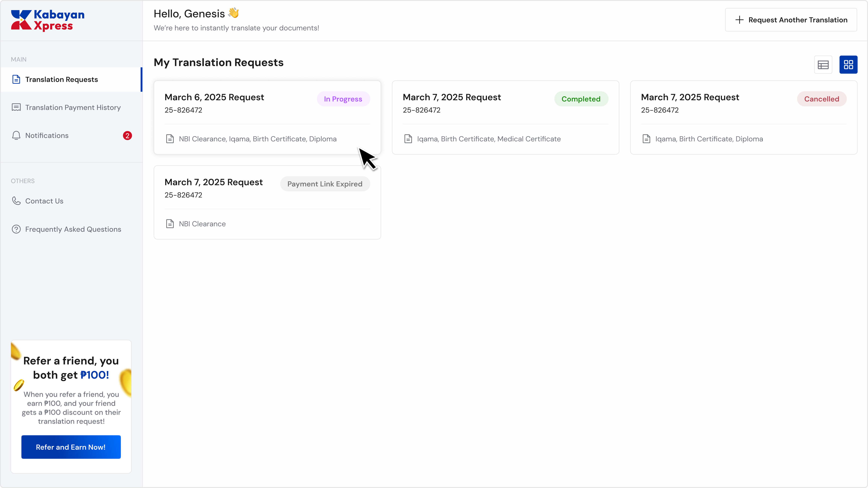Click the red notification count badge
Screen dimensions: 868x488
pyautogui.click(x=127, y=135)
